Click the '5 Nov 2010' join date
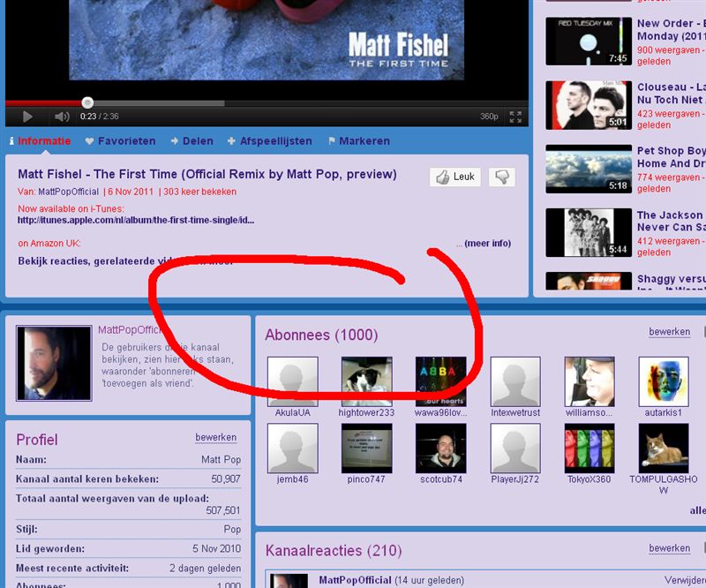Image resolution: width=706 pixels, height=588 pixels. (x=216, y=549)
